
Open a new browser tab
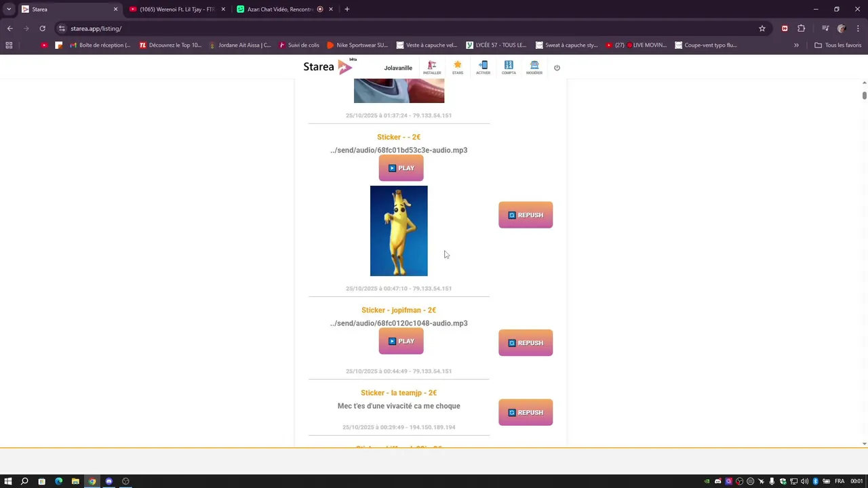click(x=347, y=9)
